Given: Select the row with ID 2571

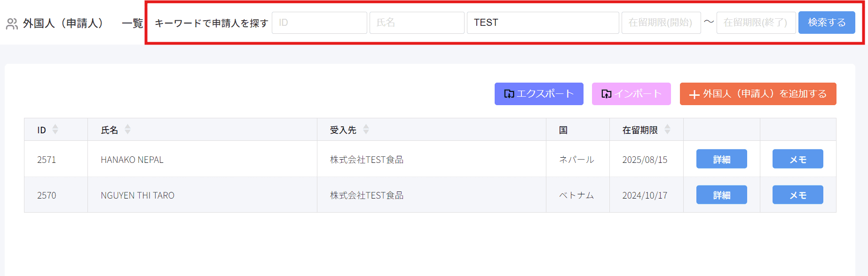Looking at the screenshot, I should tap(47, 160).
